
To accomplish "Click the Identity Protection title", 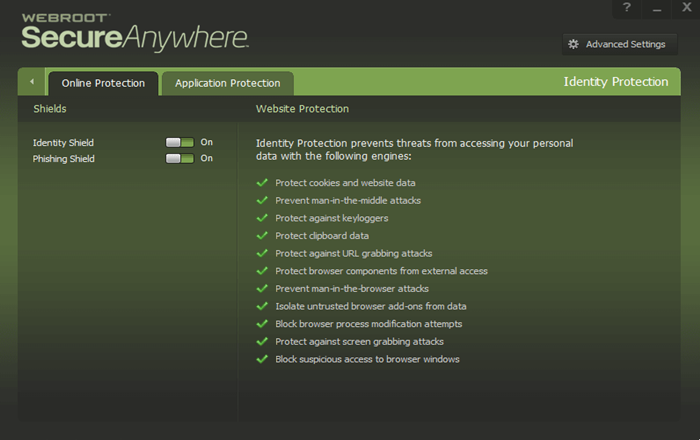I will (x=616, y=82).
